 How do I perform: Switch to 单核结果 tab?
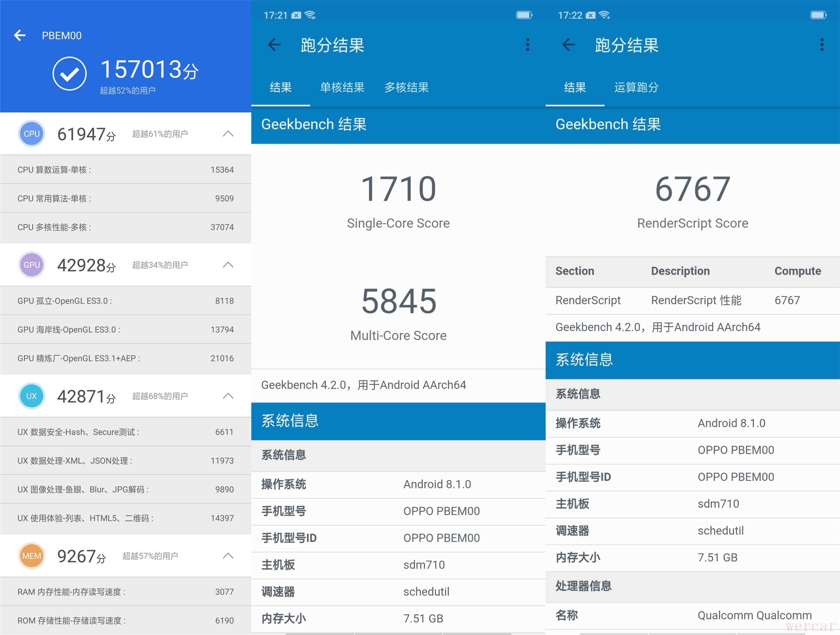(342, 87)
